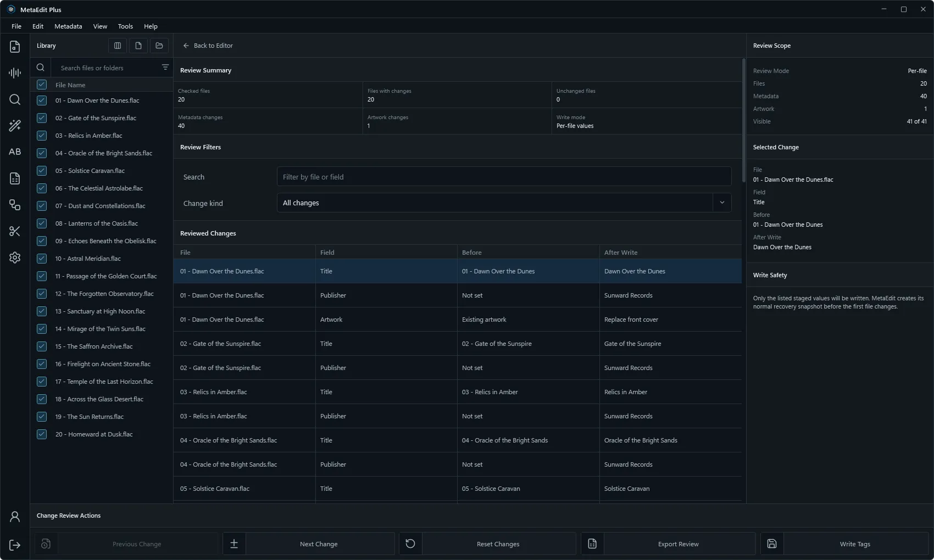
Task: Uncheck 15 - The Saffron Archive.flac
Action: (x=42, y=346)
